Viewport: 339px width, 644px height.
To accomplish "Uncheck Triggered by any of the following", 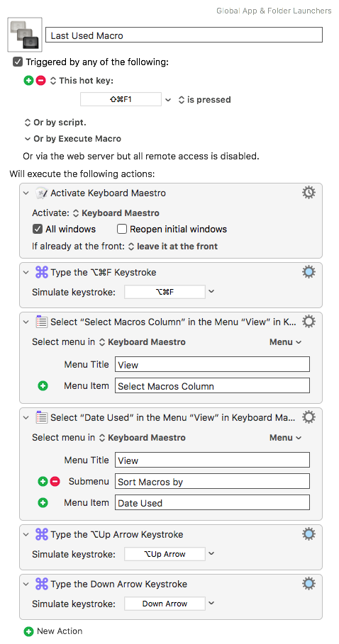I will click(17, 62).
